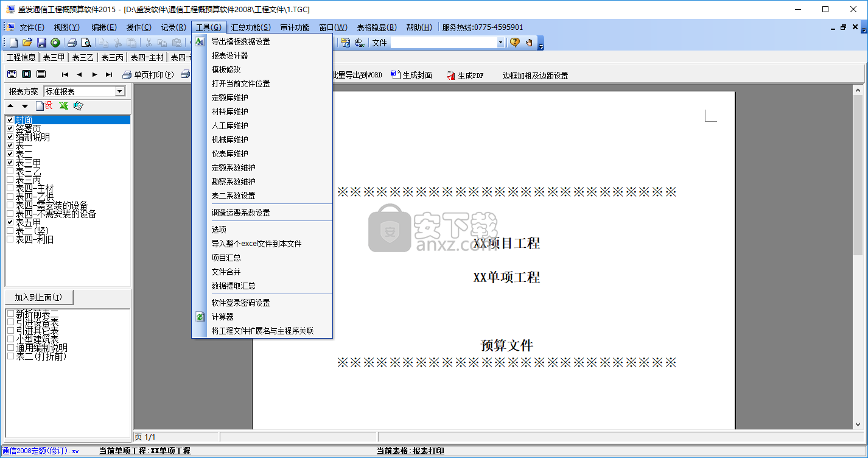
Task: Check the 表四-利旧 checkbox
Action: coord(10,239)
